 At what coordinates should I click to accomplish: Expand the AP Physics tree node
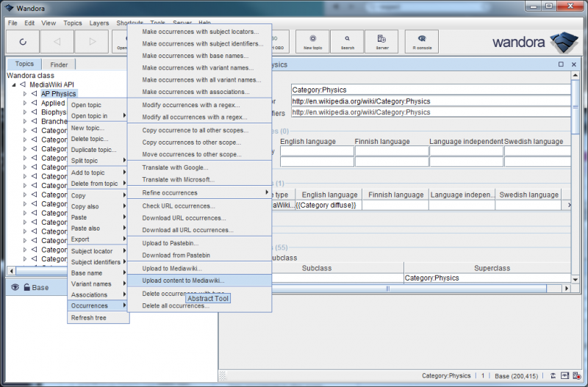(24, 94)
